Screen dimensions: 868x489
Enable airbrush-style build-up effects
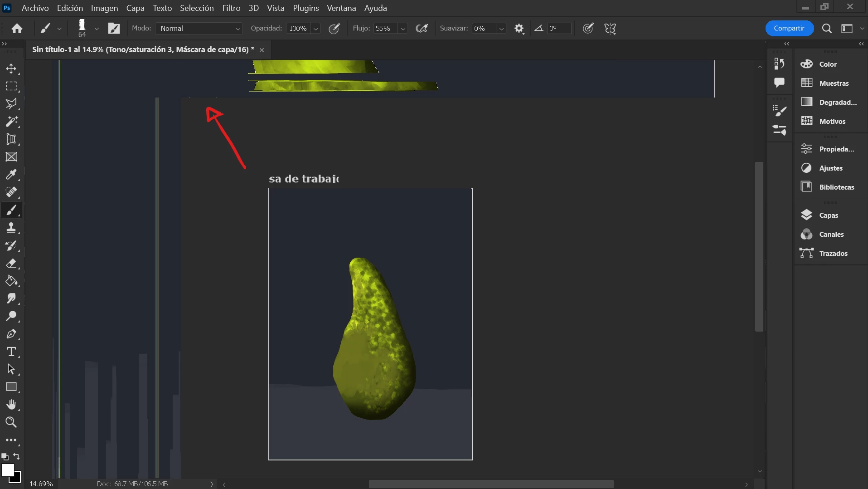(x=422, y=29)
